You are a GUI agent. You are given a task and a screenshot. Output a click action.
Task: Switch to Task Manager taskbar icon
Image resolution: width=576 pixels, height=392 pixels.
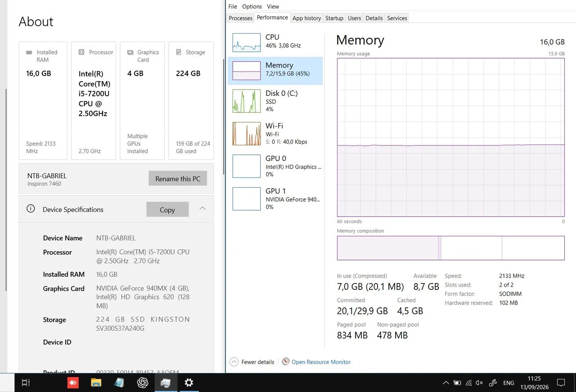[166, 383]
